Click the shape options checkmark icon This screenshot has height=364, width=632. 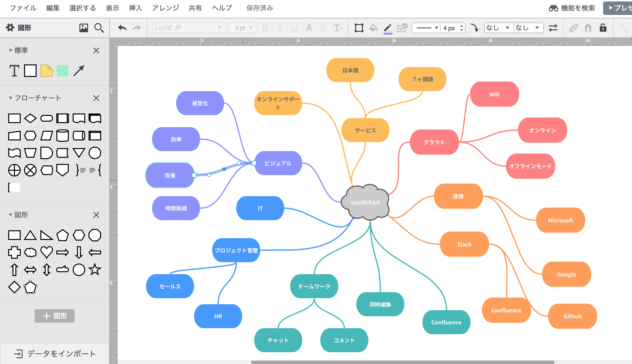402,28
